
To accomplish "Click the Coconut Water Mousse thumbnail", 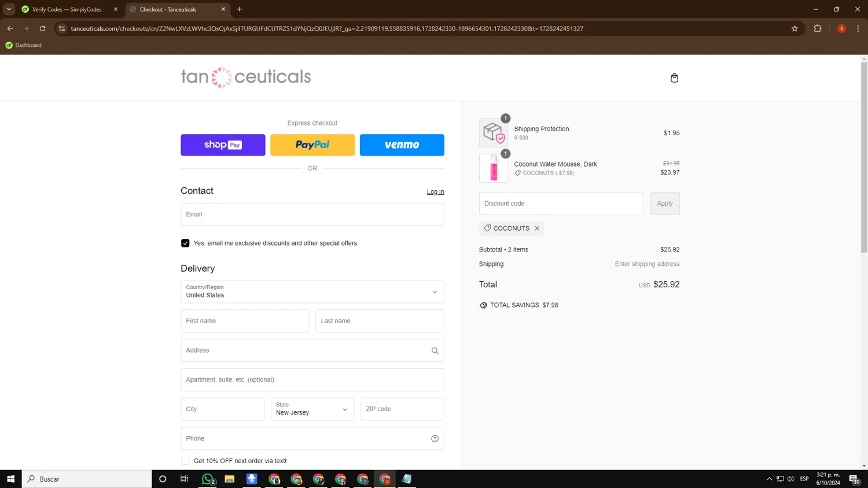I will pyautogui.click(x=494, y=168).
